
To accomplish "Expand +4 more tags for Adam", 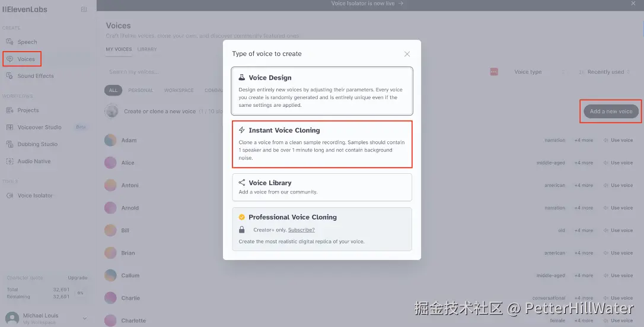I will tap(584, 140).
